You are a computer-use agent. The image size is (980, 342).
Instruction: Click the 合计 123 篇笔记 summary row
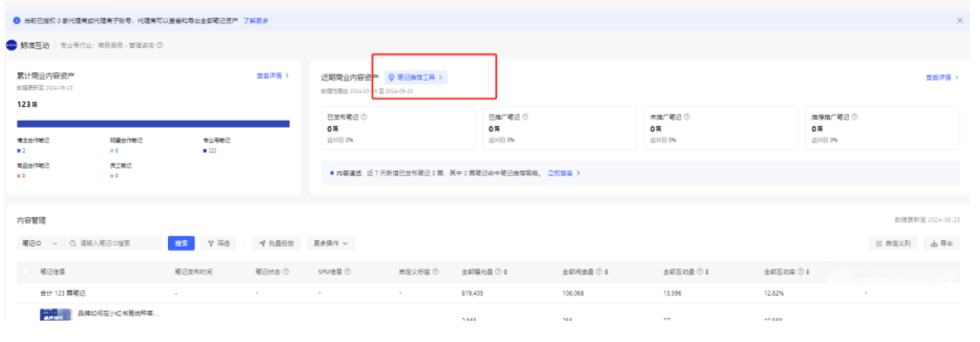click(488, 292)
